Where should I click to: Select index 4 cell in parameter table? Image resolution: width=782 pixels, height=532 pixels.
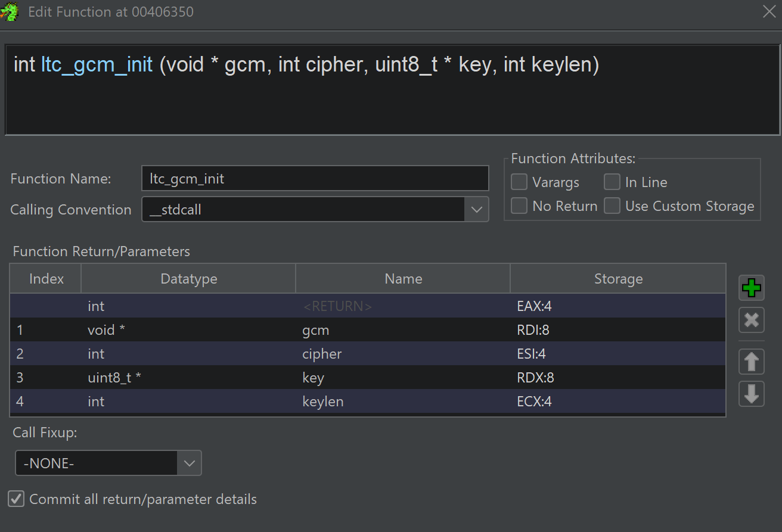[46, 402]
